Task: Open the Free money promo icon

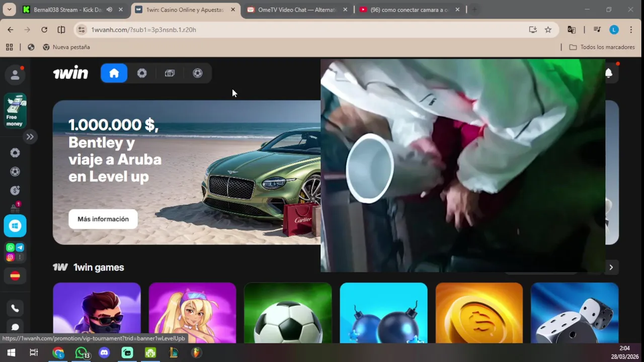Action: [15, 111]
